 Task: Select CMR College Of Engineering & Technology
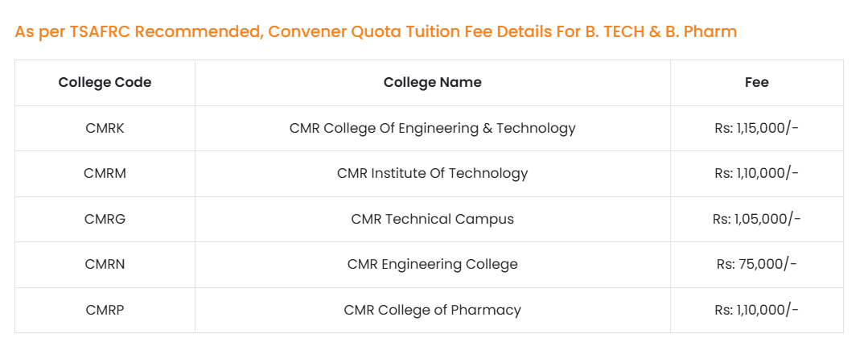coord(432,128)
